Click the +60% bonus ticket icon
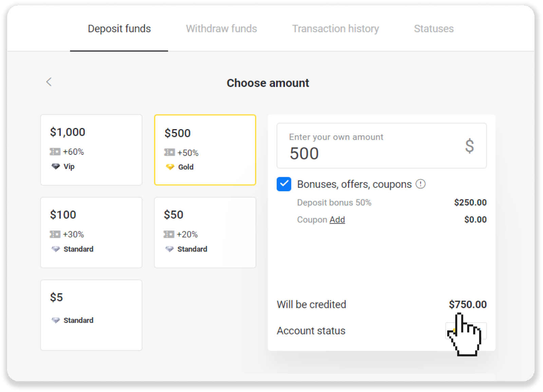This screenshot has height=392, width=543. click(x=55, y=152)
